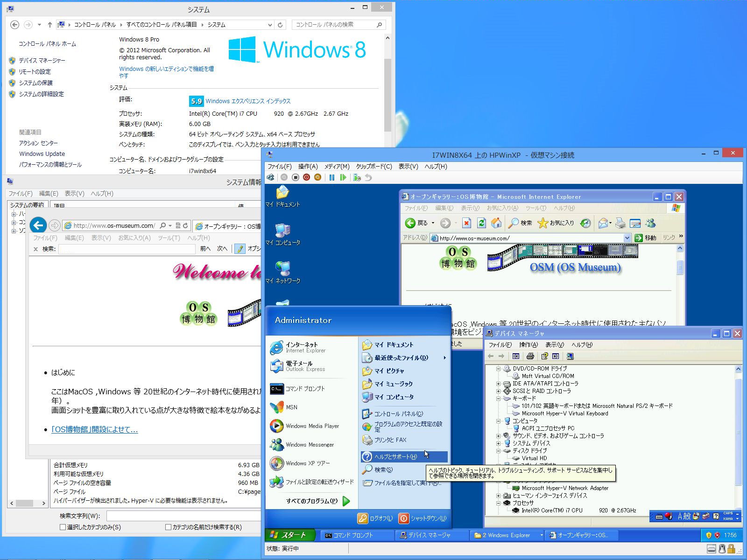Click green Reset/resume icon in VM toolbar
The height and width of the screenshot is (560, 747).
coord(343,177)
